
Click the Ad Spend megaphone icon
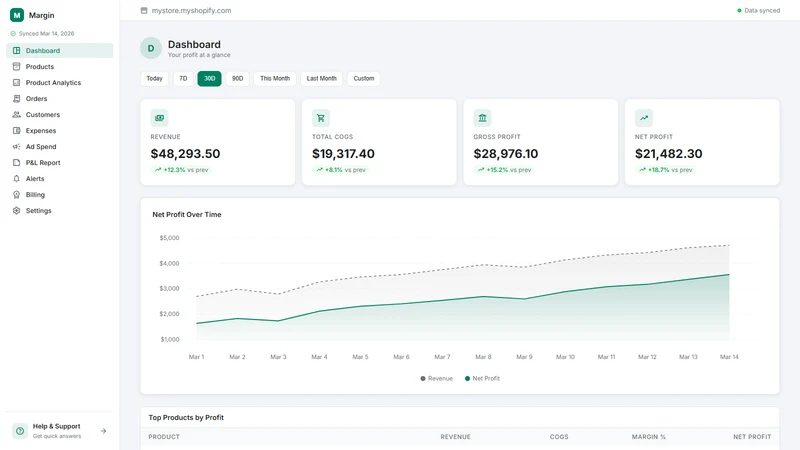[x=16, y=146]
